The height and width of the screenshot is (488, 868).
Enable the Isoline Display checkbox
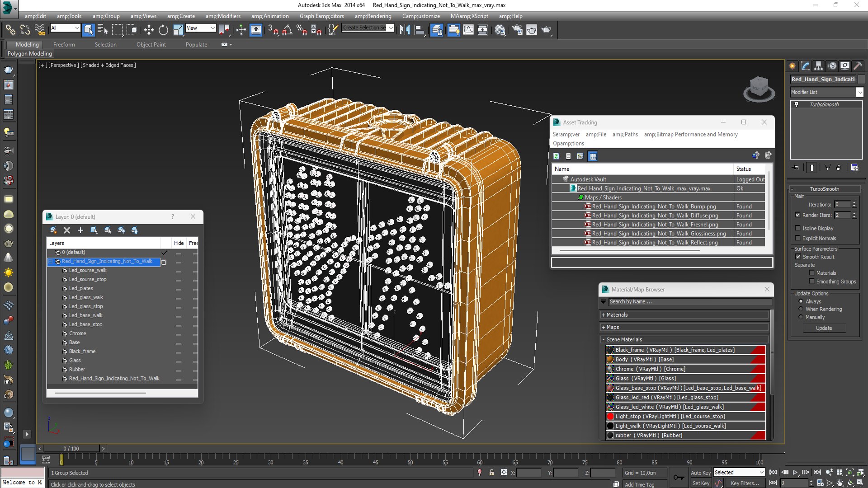coord(798,228)
